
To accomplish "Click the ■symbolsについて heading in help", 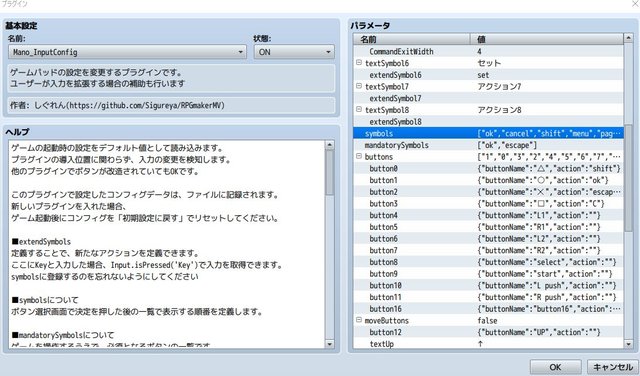I will [x=45, y=300].
